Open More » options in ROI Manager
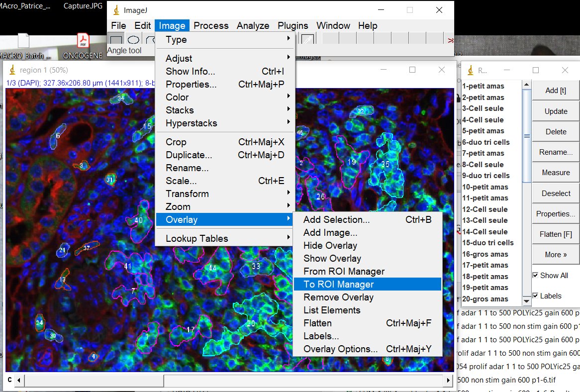Image resolution: width=580 pixels, height=392 pixels. coord(555,254)
